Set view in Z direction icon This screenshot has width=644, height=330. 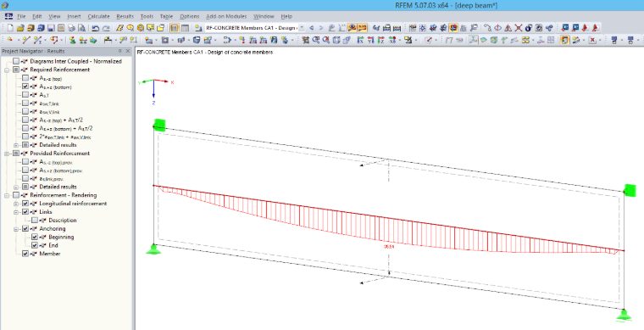pos(380,40)
